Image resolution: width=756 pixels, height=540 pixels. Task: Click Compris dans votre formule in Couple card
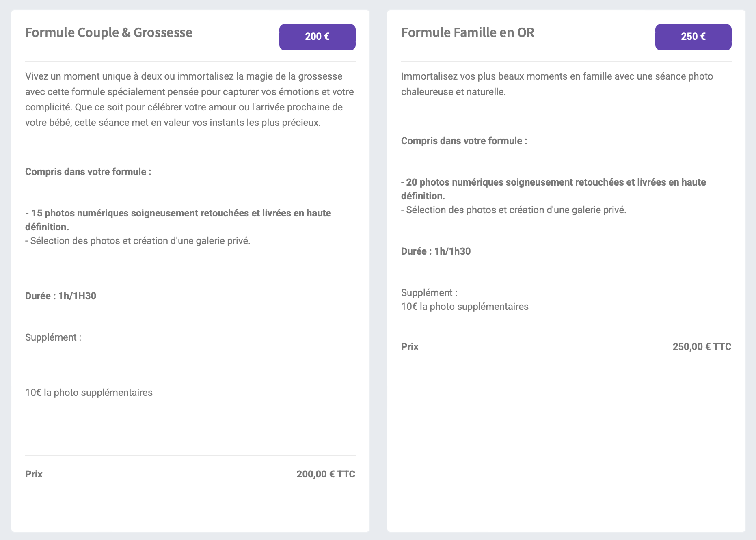[88, 172]
